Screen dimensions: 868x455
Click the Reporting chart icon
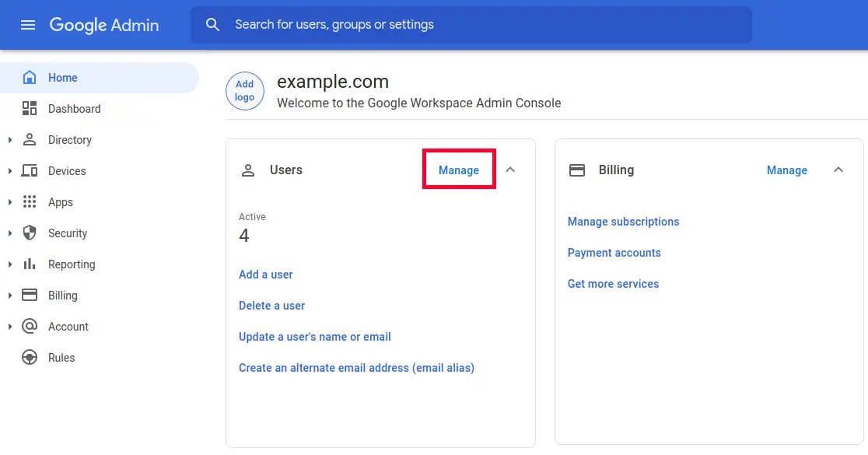(x=30, y=264)
